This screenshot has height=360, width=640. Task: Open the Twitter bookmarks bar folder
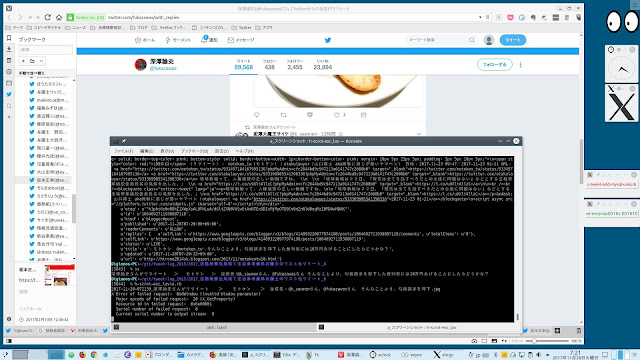[242, 28]
